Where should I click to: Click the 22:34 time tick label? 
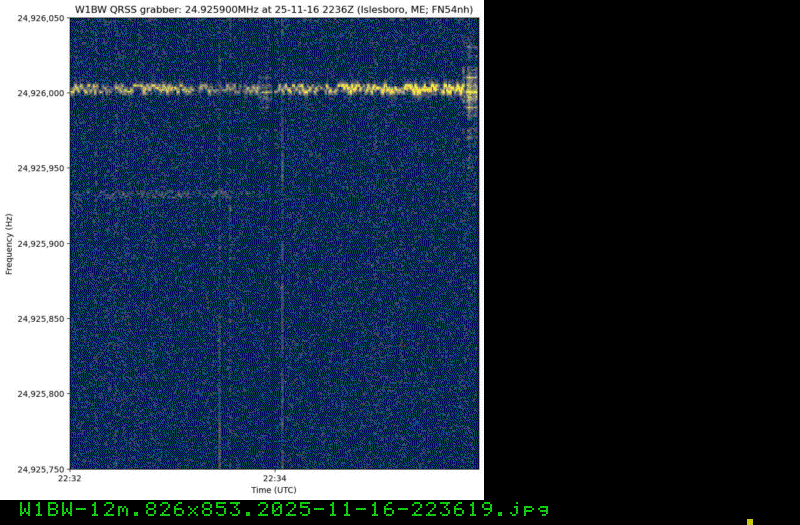275,479
